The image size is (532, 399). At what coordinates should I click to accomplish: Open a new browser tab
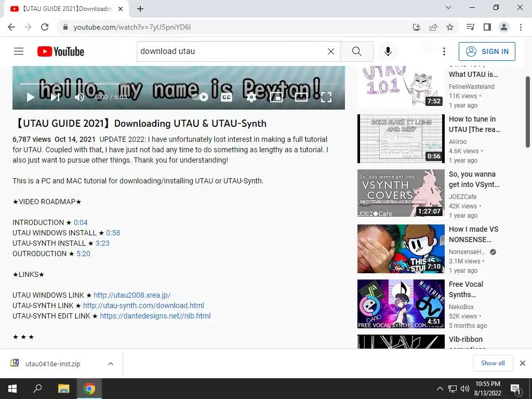(140, 9)
